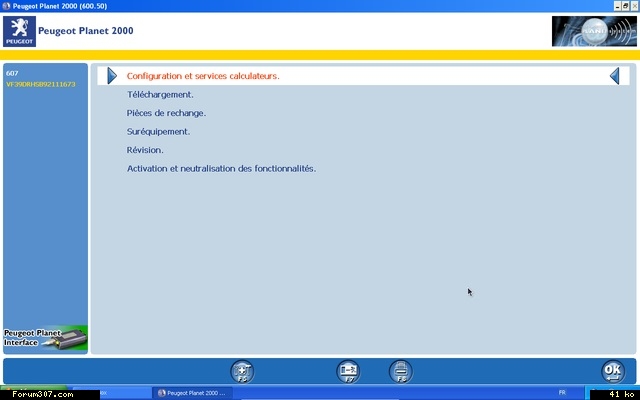This screenshot has height=400, width=640.
Task: Click the globe banner image top right
Action: coord(593,31)
